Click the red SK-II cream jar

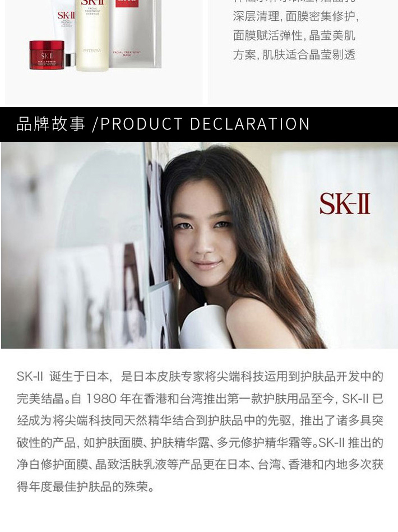click(47, 54)
